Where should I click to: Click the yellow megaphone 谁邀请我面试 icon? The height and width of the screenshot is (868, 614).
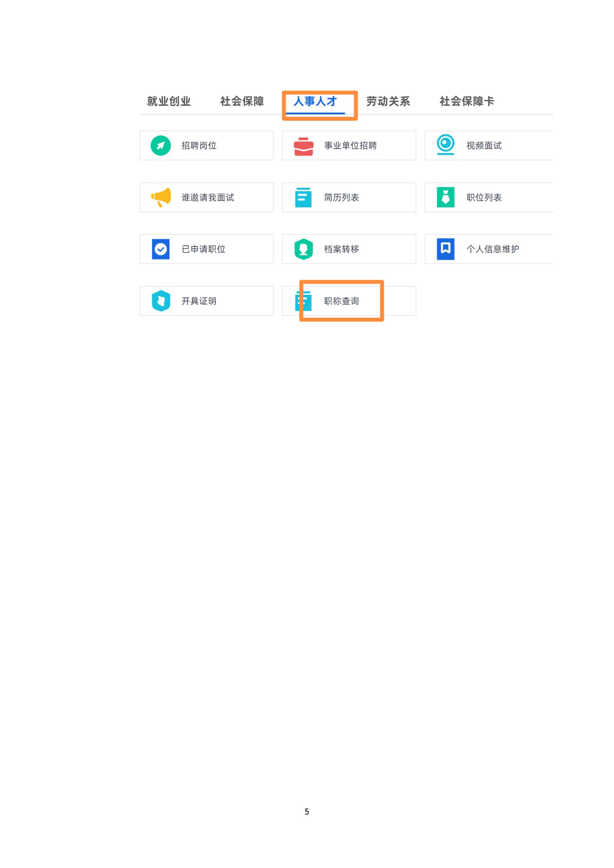161,198
